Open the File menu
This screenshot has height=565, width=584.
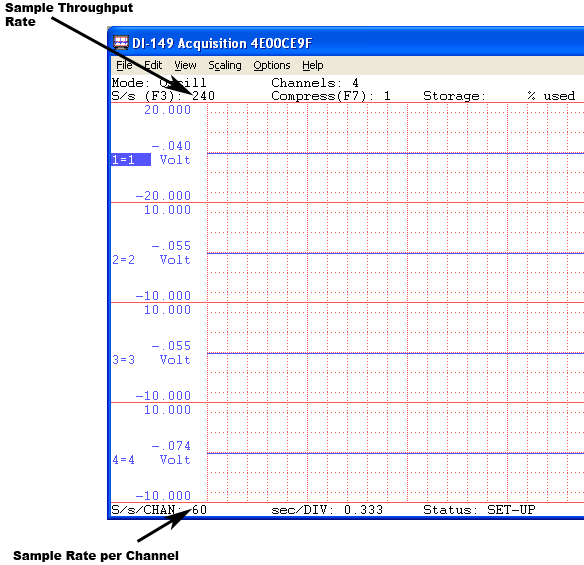(124, 65)
